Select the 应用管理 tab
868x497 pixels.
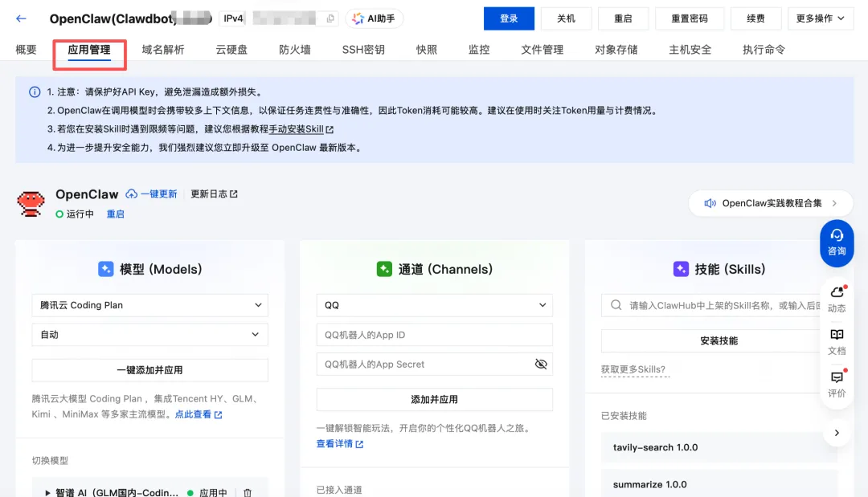(x=89, y=50)
